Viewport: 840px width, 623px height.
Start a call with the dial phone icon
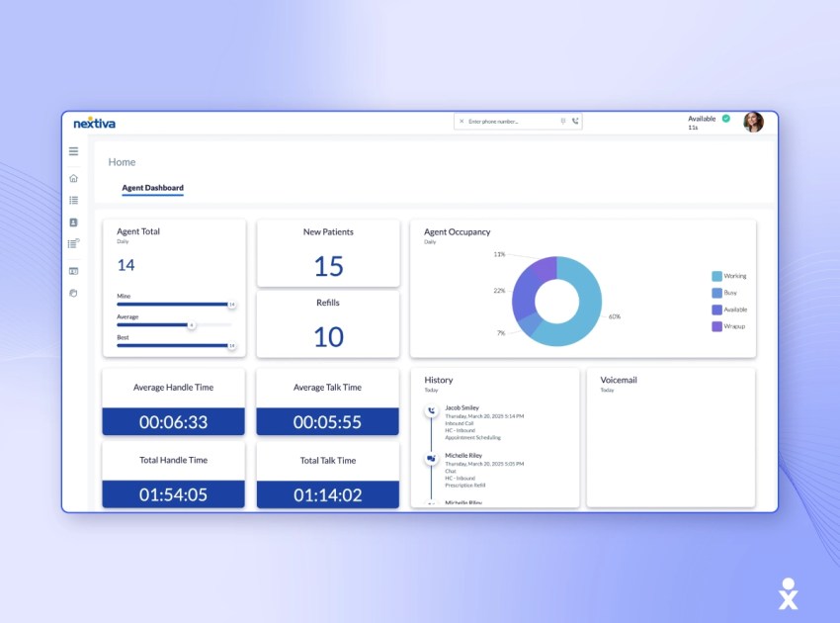point(573,121)
